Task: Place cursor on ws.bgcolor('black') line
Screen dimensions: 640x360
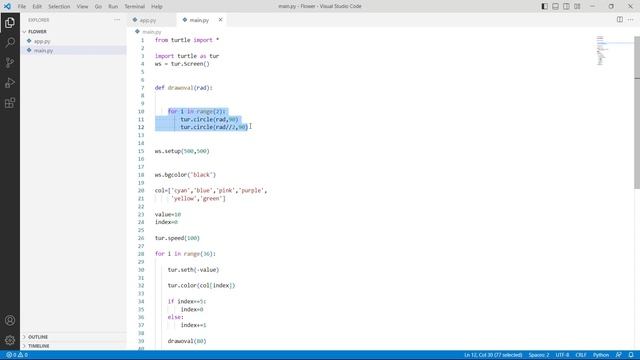Action: 185,175
